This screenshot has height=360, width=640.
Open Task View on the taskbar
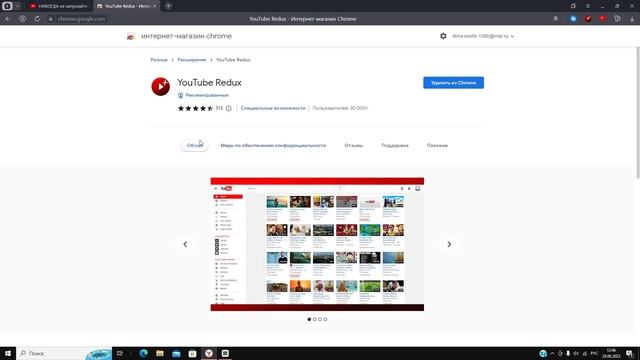pos(120,353)
